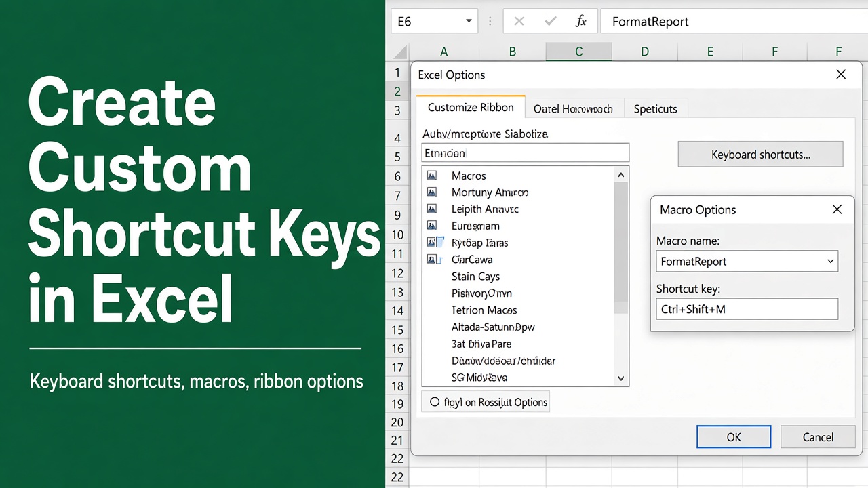Select column A header

[444, 52]
